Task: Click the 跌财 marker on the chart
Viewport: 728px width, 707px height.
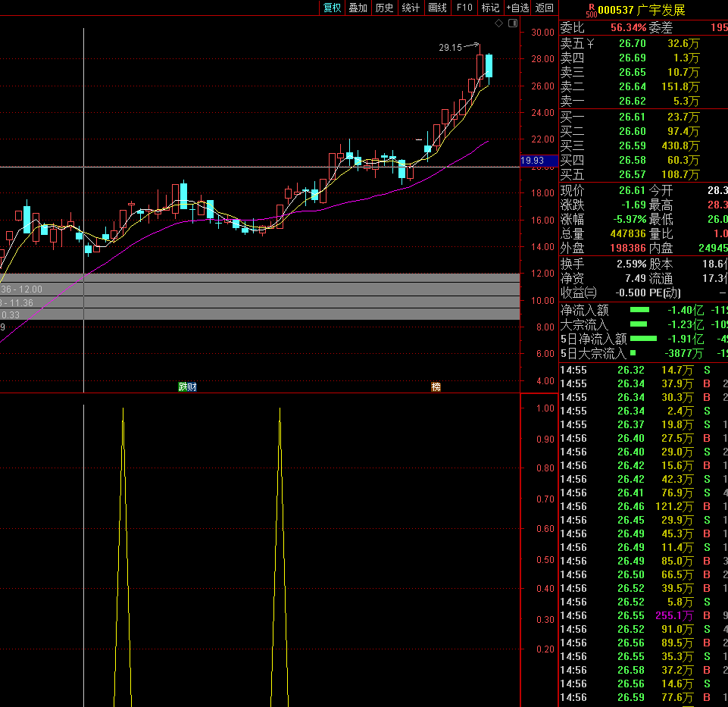Action: tap(188, 386)
